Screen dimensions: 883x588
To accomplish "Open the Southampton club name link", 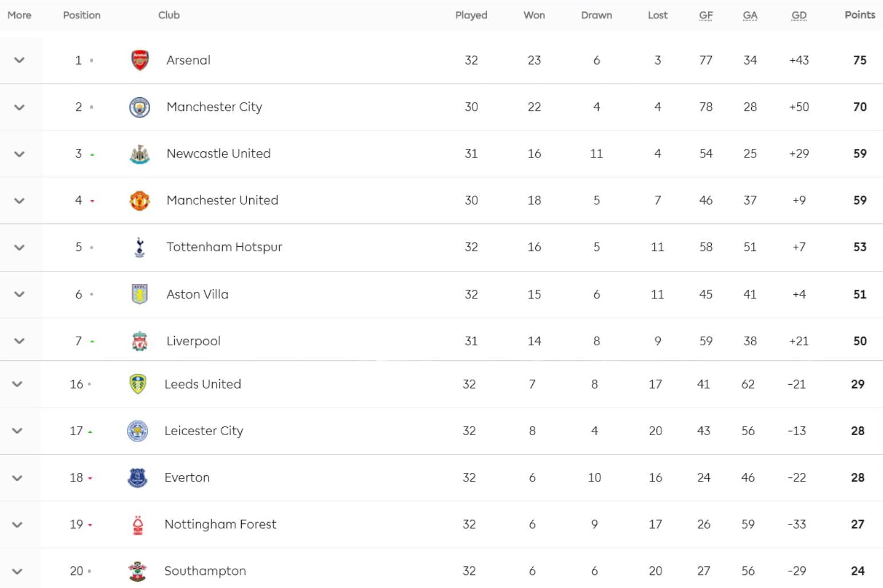I will click(205, 571).
